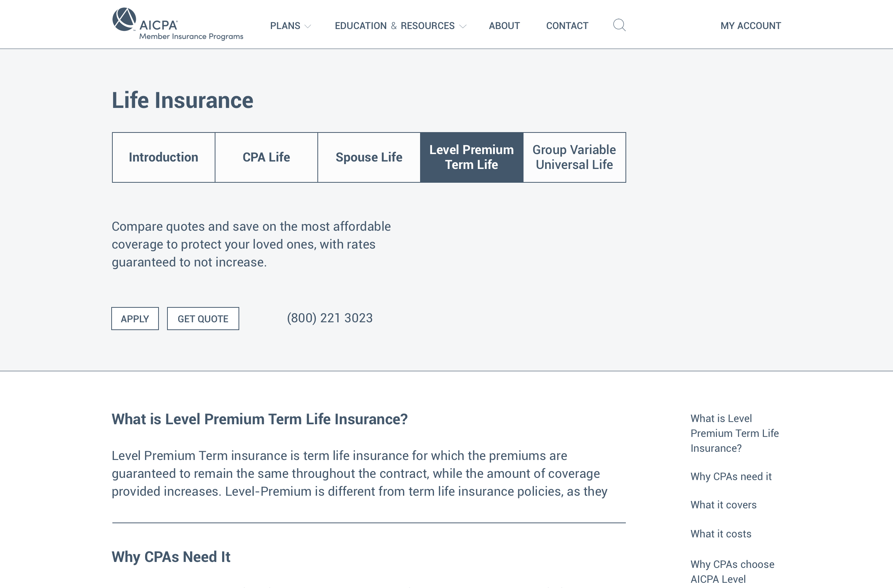Image resolution: width=893 pixels, height=588 pixels.
Task: Click the Get Quote button
Action: (203, 319)
